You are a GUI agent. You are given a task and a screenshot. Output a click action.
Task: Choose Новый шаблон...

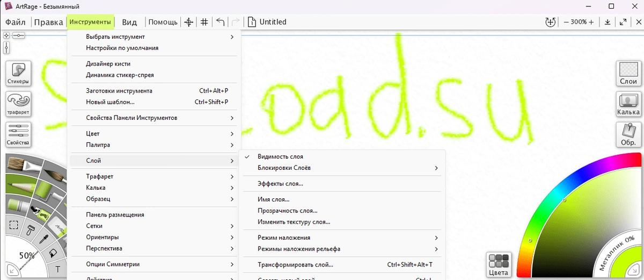153,102
